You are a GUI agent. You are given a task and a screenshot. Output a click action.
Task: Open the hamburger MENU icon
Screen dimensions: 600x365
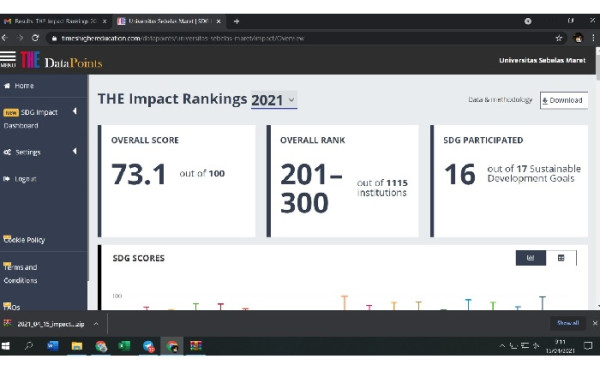[x=8, y=59]
